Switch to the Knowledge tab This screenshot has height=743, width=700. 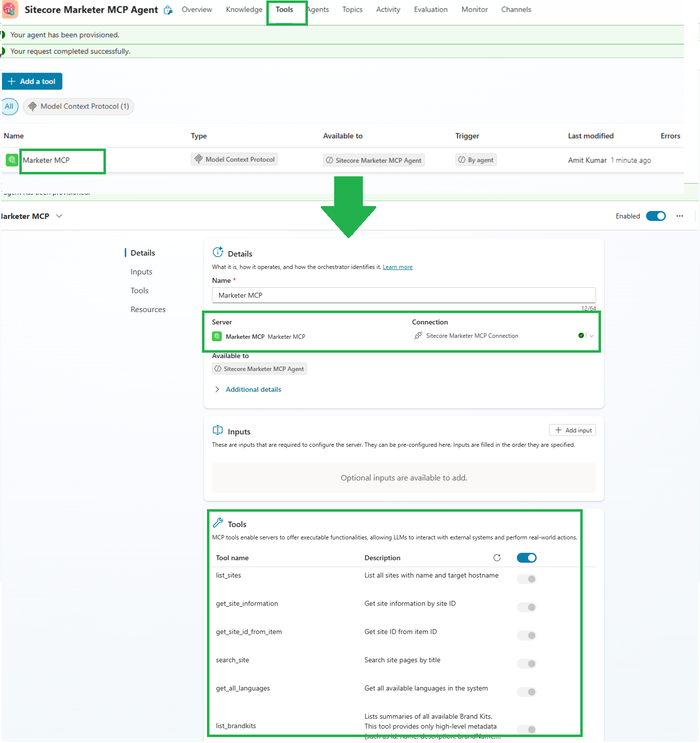coord(244,9)
